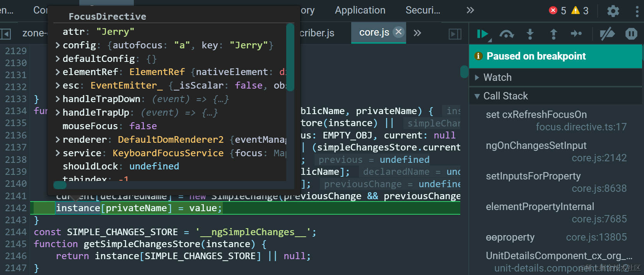Deactivate all breakpoints

607,34
